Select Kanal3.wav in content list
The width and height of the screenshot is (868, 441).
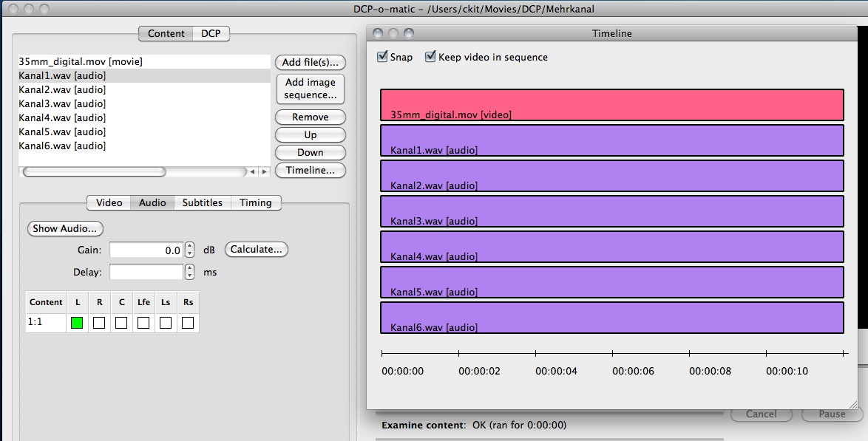(62, 103)
